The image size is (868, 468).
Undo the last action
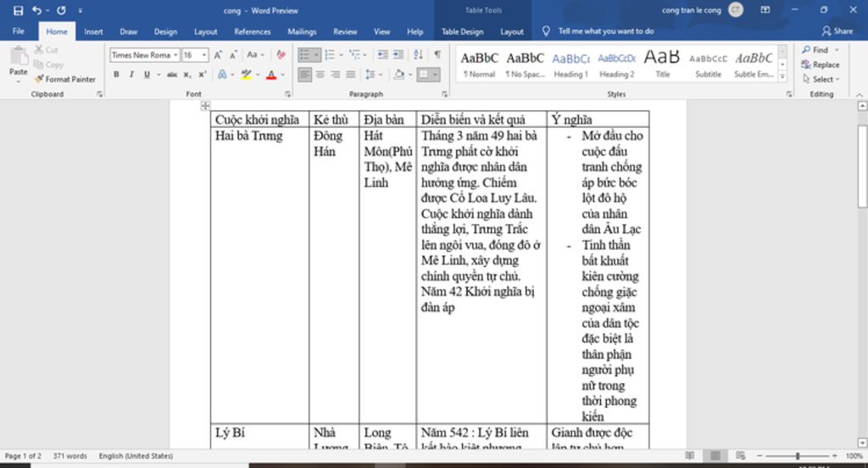[36, 10]
